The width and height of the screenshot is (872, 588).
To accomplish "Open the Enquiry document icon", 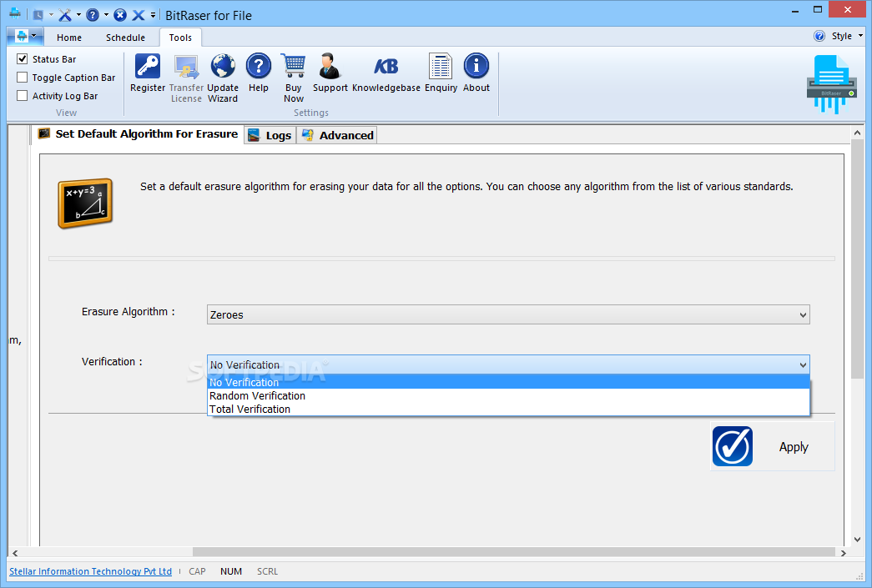I will (441, 66).
